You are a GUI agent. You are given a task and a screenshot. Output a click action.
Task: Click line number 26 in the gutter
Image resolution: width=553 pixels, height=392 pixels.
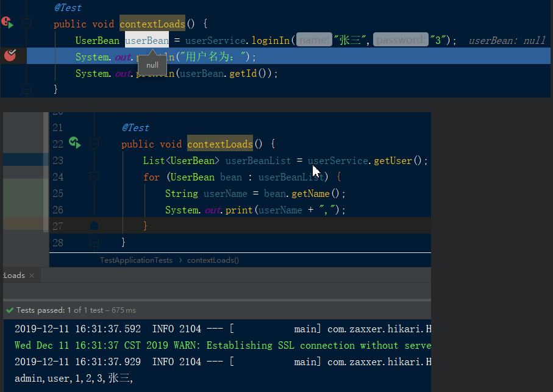click(x=58, y=210)
